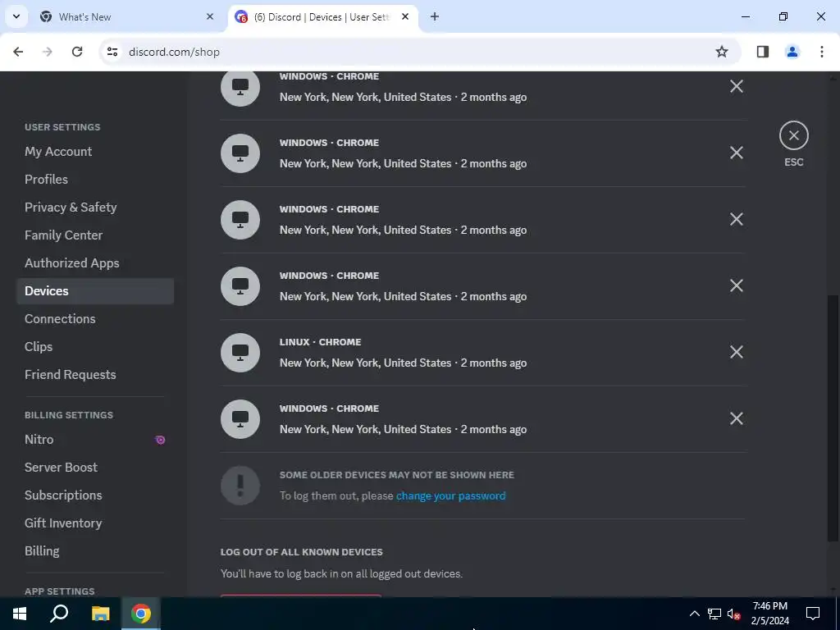
Task: Close the What's New tab
Action: tap(210, 16)
